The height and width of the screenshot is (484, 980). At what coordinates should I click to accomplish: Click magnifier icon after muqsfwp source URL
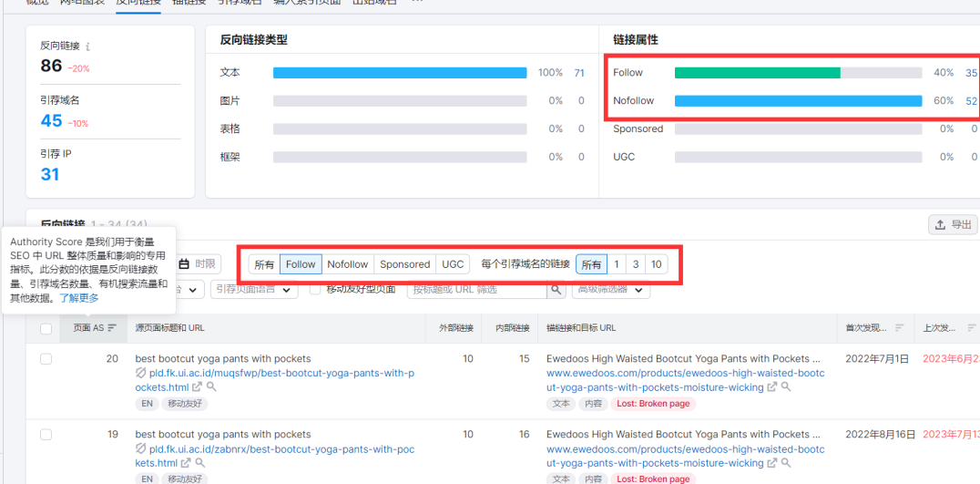[211, 387]
